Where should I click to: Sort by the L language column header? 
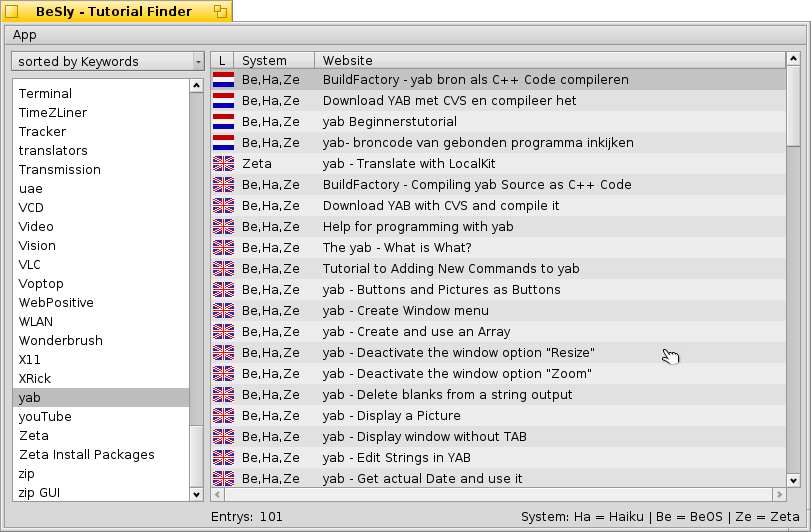pos(222,60)
